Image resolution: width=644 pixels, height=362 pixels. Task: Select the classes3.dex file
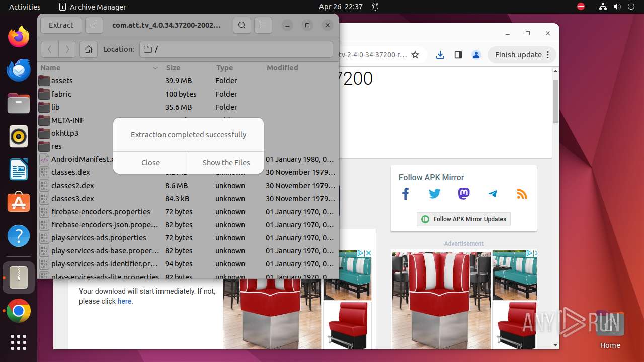point(188,199)
